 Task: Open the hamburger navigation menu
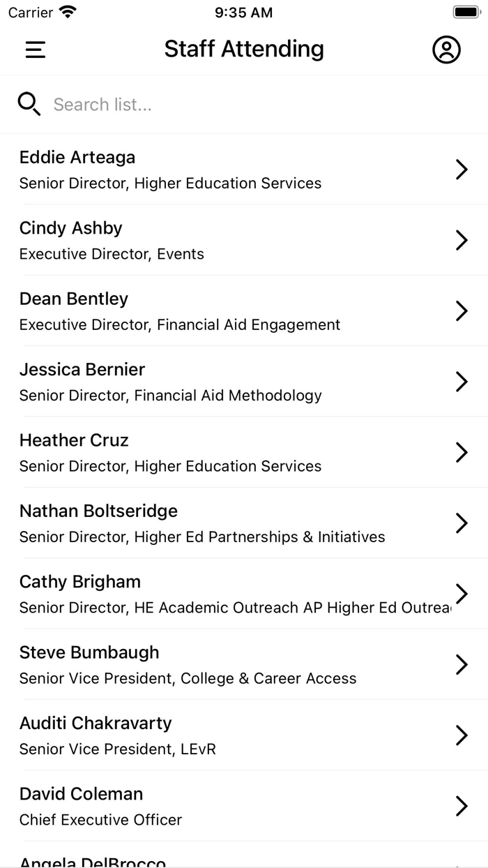pyautogui.click(x=35, y=50)
